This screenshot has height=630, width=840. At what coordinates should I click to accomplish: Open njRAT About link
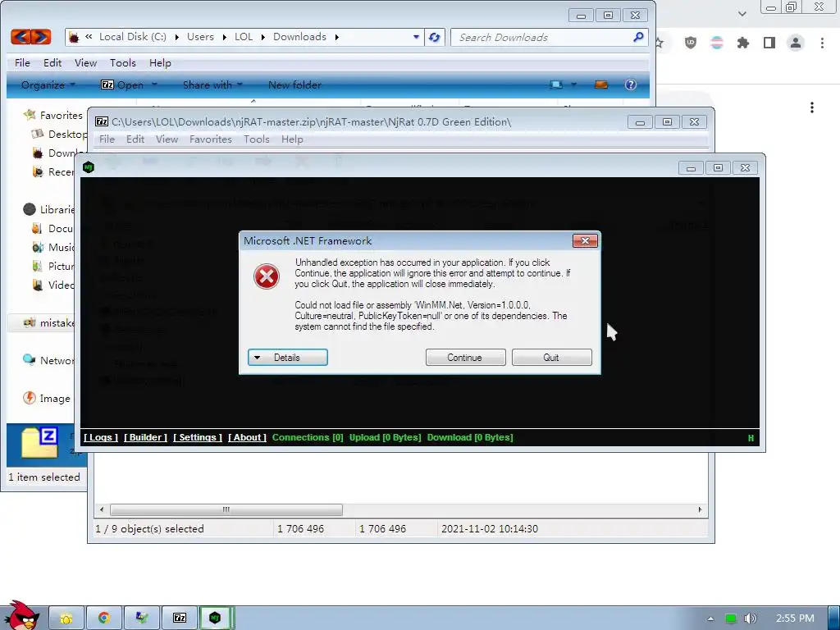tap(247, 437)
